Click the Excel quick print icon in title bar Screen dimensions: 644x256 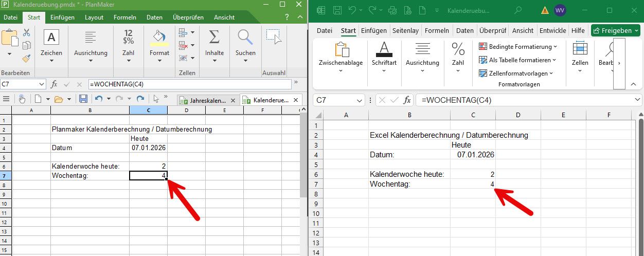(392, 10)
